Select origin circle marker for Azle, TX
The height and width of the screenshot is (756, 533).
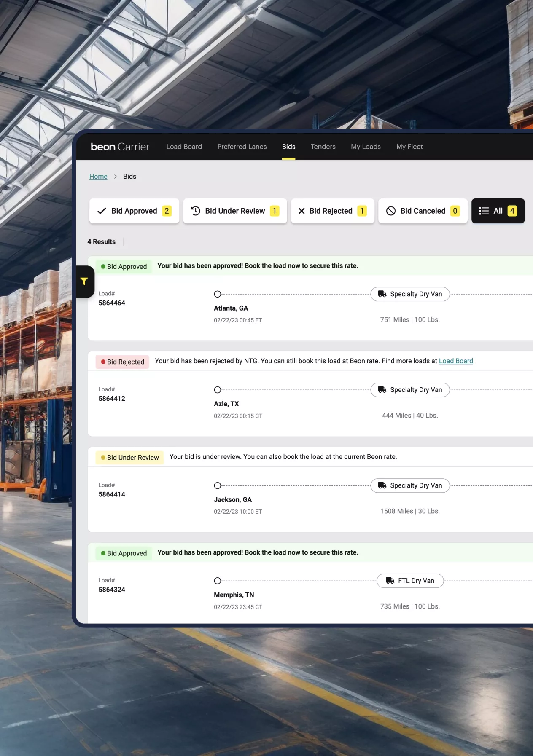tap(218, 390)
